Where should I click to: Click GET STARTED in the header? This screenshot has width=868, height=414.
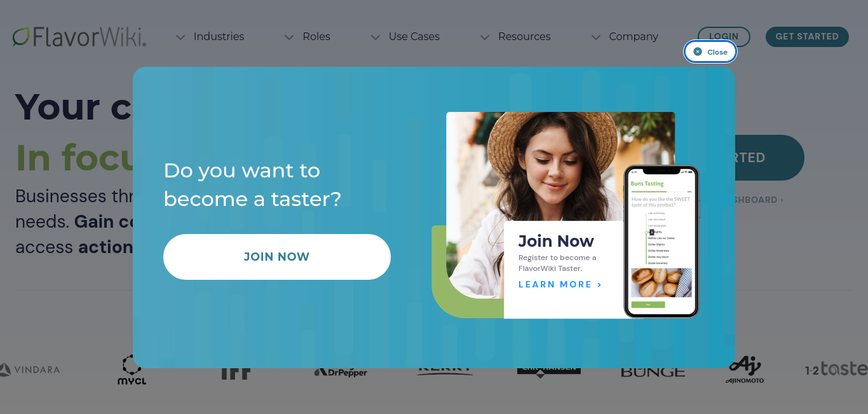point(807,37)
